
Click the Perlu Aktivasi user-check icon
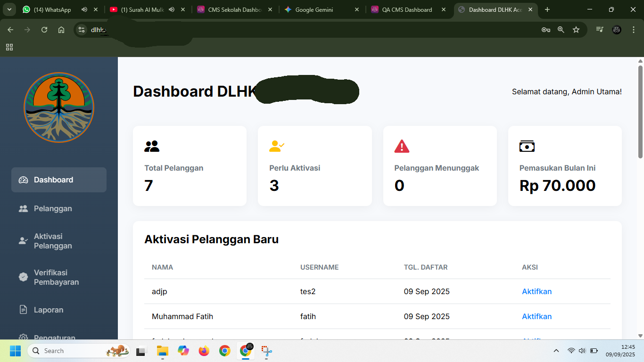point(277,146)
